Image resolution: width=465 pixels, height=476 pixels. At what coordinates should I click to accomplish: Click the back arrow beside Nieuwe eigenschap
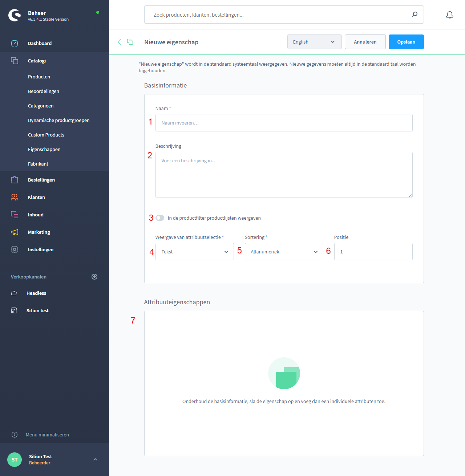tap(119, 42)
